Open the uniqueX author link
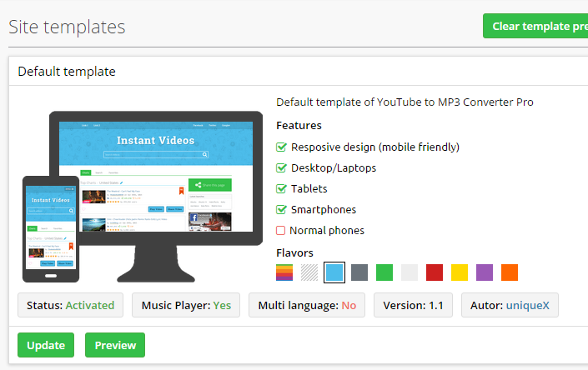The image size is (588, 370). [528, 305]
